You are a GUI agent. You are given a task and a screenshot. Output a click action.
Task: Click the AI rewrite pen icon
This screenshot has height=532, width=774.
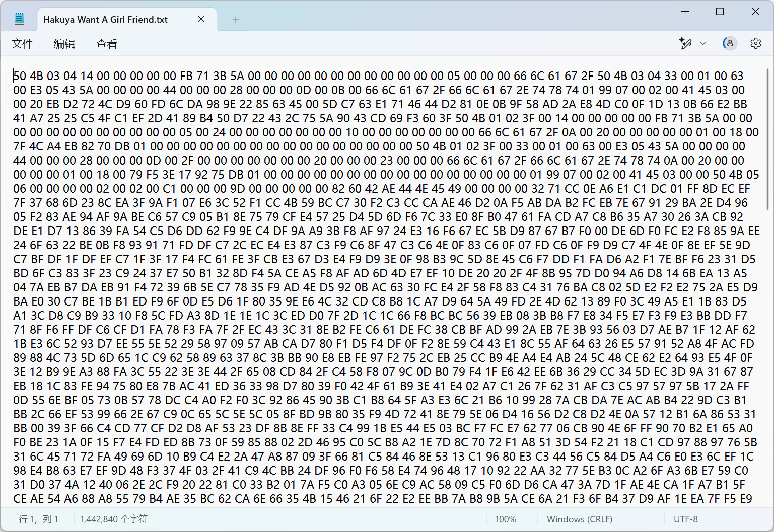point(685,43)
